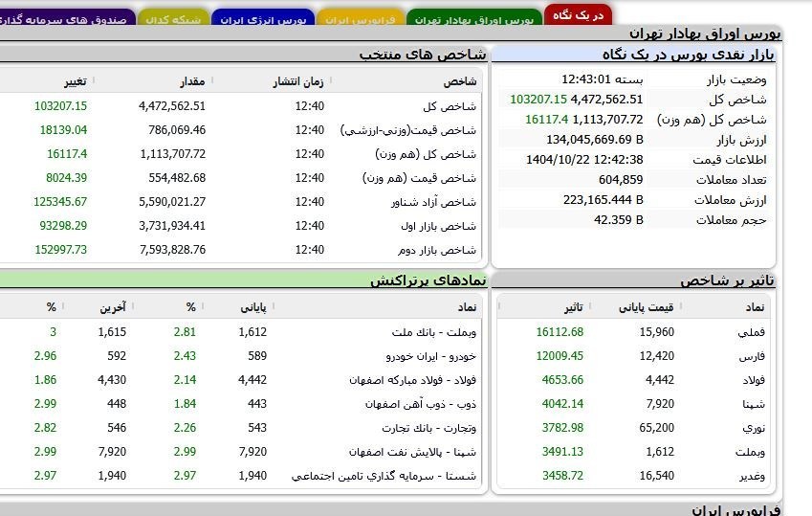The width and height of the screenshot is (812, 516).
Task: Click the نمادهای پرتراکنش panel header
Action: pos(428,280)
